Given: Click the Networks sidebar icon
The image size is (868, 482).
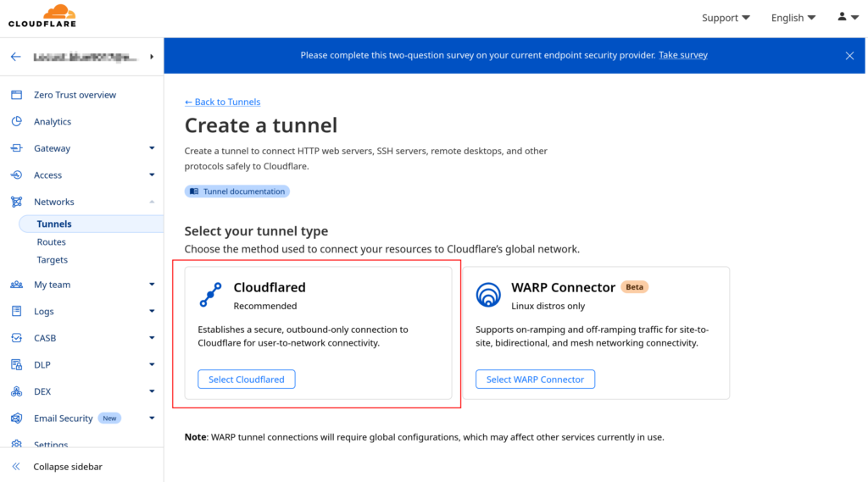Looking at the screenshot, I should click(x=17, y=202).
